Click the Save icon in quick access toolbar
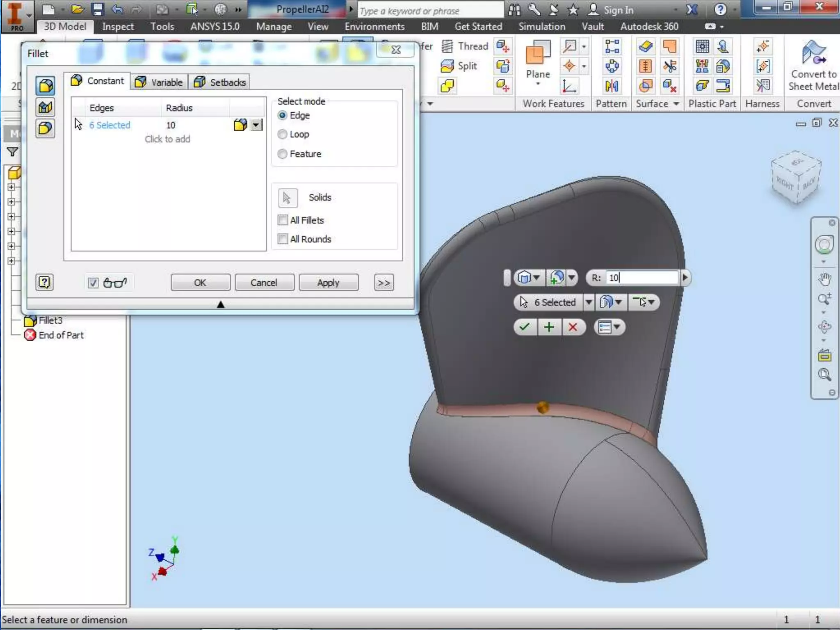 tap(98, 9)
